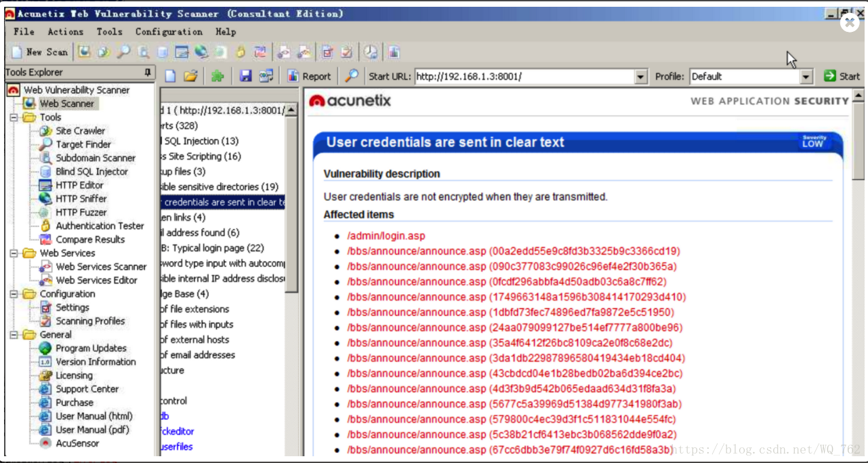Click the new blank page icon in scan toolbar
Screen dimensions: 868x463
[170, 76]
